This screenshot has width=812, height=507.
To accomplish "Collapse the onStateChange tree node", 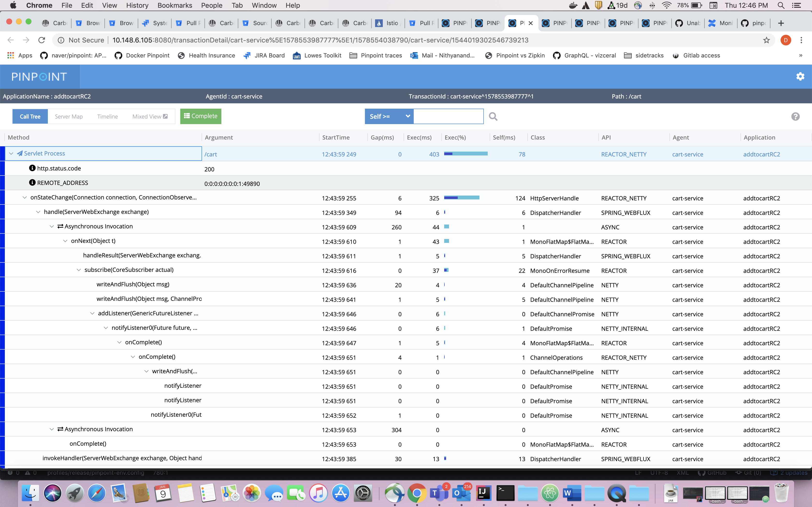I will point(24,197).
